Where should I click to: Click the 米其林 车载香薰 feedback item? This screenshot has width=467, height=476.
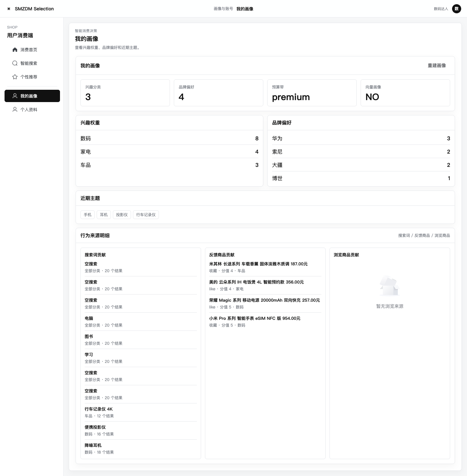click(x=265, y=267)
